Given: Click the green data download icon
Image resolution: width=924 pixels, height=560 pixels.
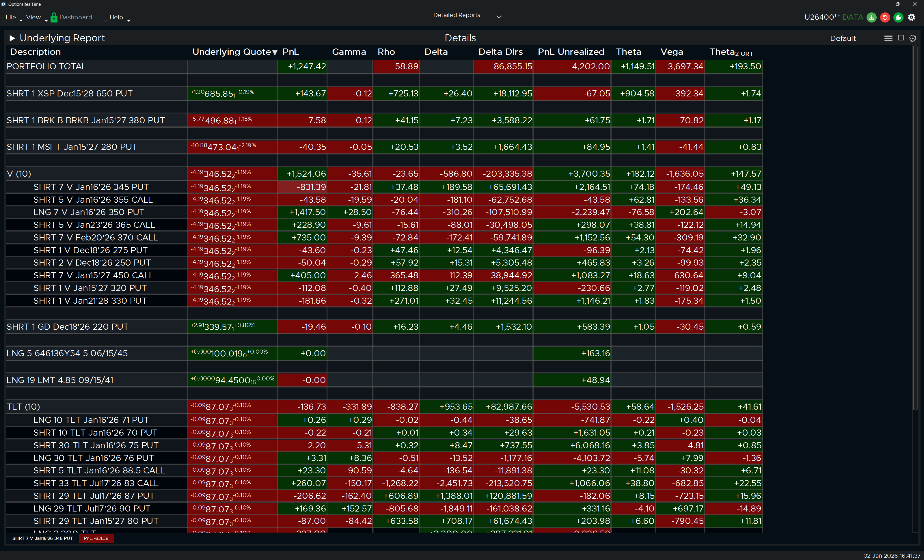Looking at the screenshot, I should coord(871,17).
